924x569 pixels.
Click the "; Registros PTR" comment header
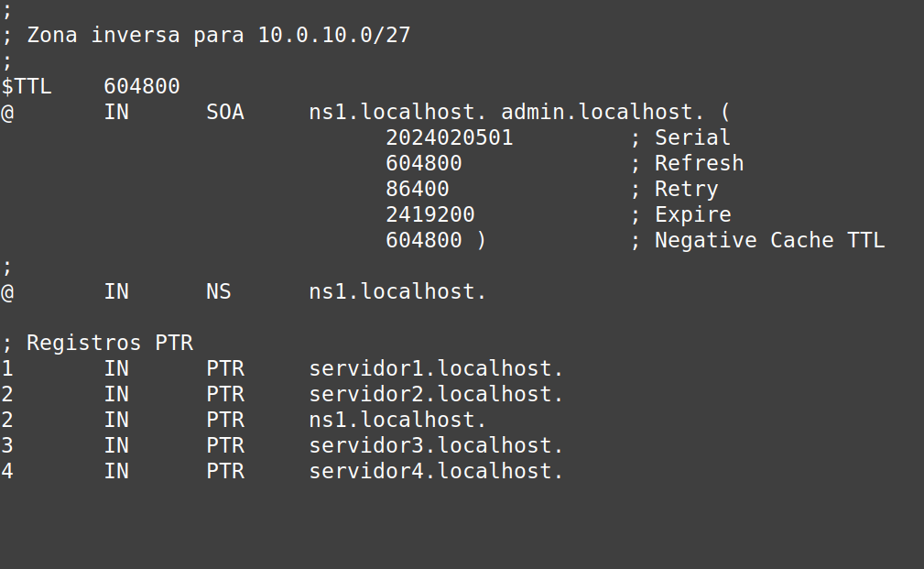tap(97, 344)
